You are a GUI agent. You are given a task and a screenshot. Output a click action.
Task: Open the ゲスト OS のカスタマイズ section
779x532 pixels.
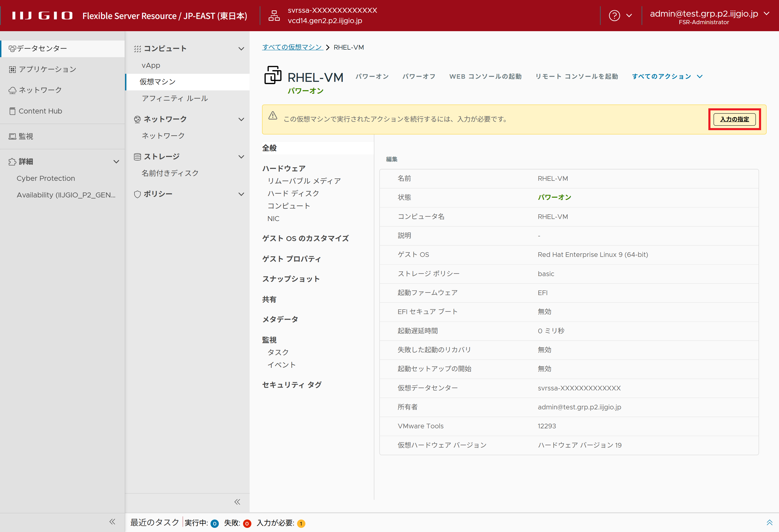coord(305,238)
